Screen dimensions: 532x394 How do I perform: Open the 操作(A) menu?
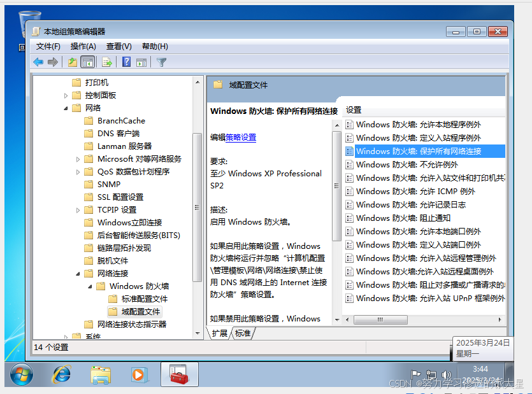click(83, 46)
